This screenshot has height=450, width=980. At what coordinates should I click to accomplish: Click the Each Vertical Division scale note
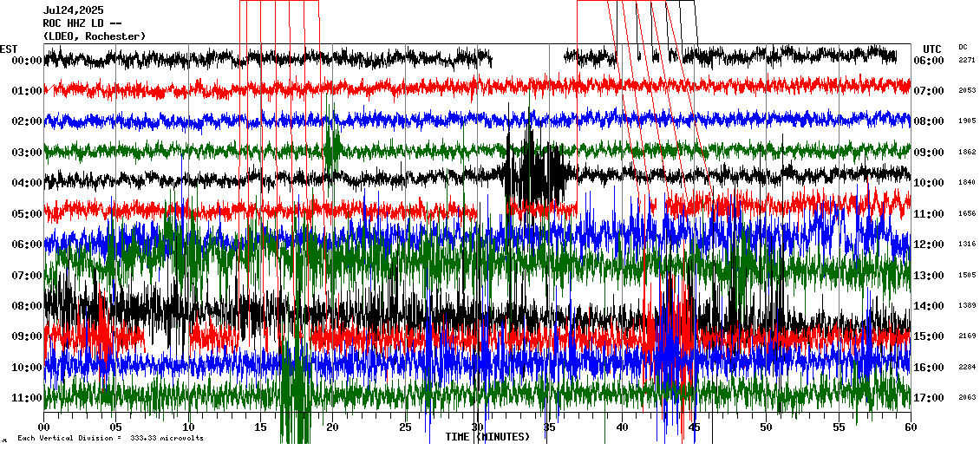click(110, 439)
